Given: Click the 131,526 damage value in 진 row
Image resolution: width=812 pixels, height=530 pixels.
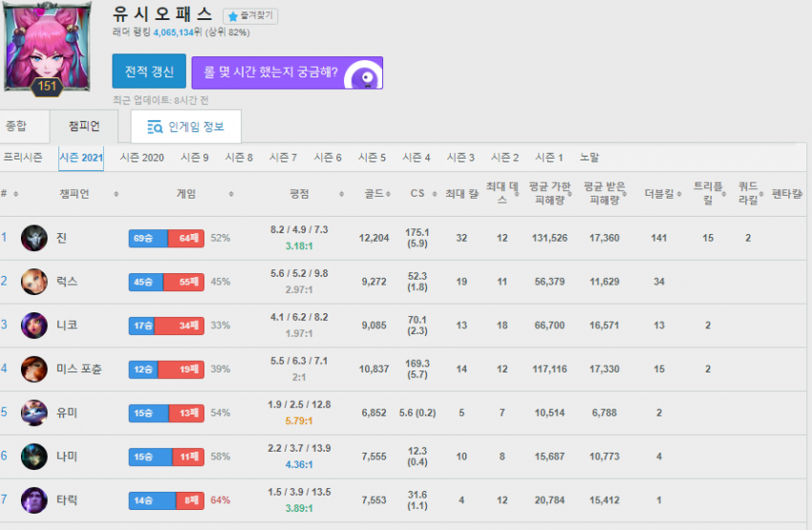Looking at the screenshot, I should [549, 238].
